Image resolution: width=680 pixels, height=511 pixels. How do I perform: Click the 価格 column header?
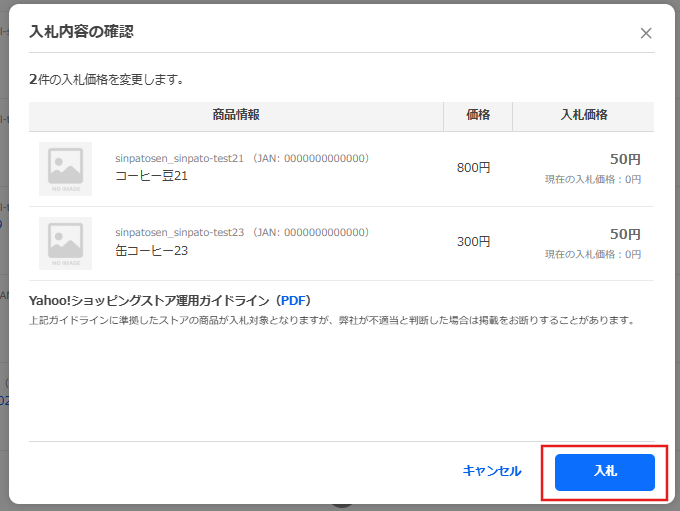478,115
